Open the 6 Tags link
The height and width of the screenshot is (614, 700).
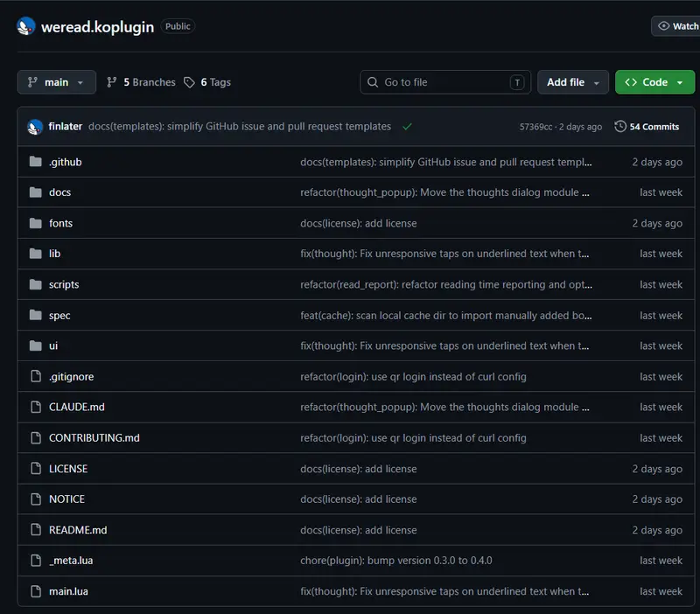click(x=207, y=82)
